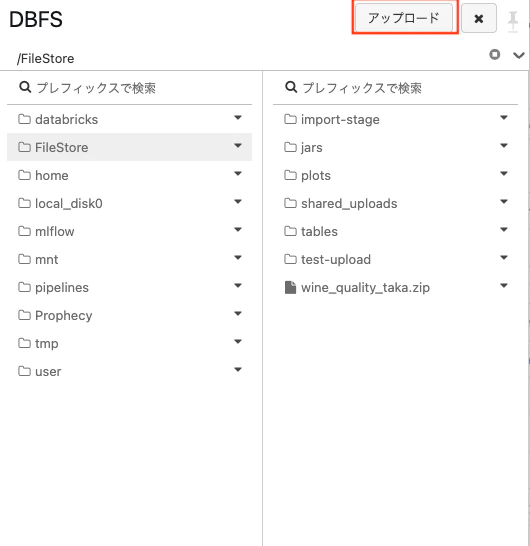Click the left プレフィックスで検索 search field
This screenshot has width=530, height=546.
129,88
